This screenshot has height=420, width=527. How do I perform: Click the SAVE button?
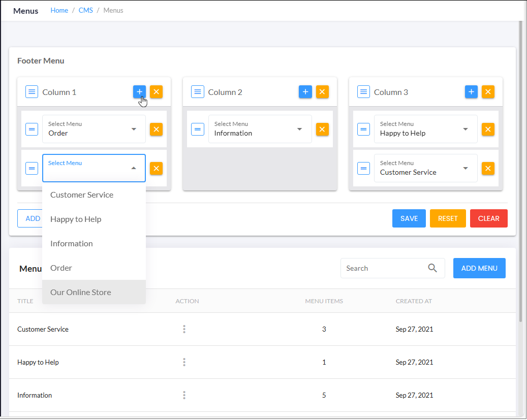(409, 218)
